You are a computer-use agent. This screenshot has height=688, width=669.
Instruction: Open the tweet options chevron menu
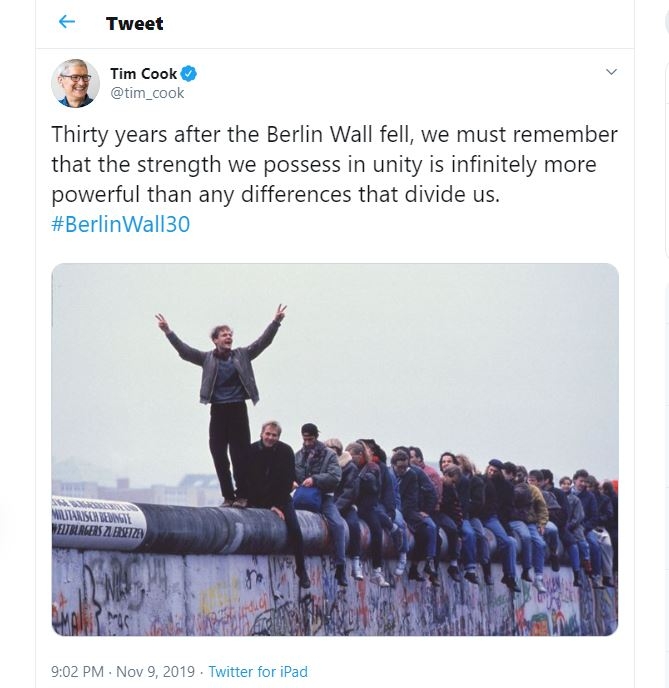(611, 72)
